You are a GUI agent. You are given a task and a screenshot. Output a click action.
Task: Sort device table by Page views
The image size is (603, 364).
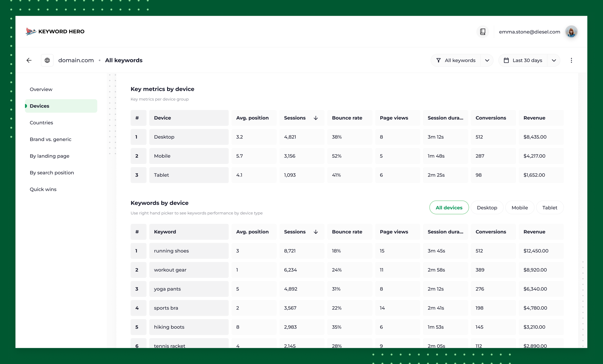point(398,118)
